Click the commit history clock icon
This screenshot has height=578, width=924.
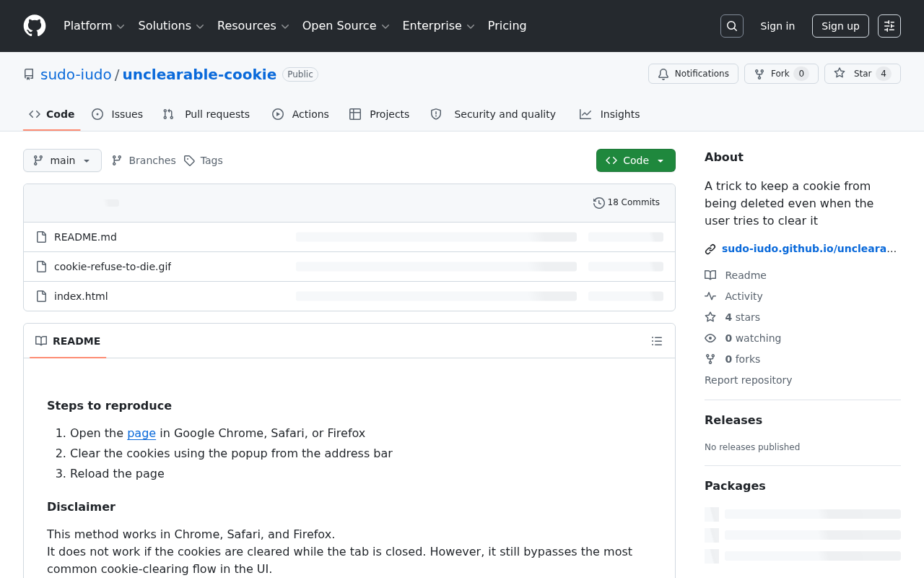(599, 203)
